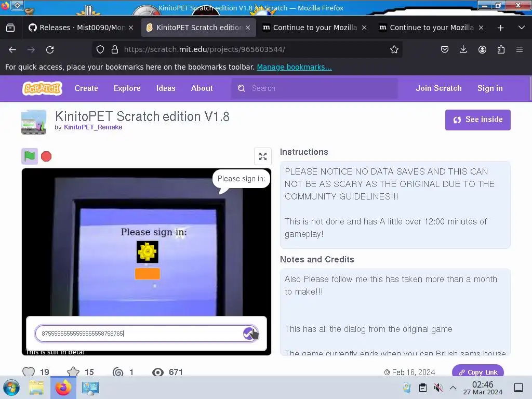The width and height of the screenshot is (532, 399).
Task: Close the Releases GitHub tab
Action: 131,28
